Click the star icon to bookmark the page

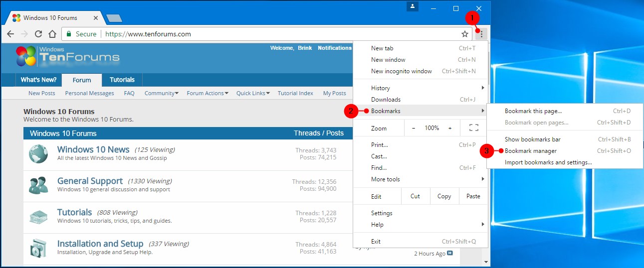click(465, 34)
